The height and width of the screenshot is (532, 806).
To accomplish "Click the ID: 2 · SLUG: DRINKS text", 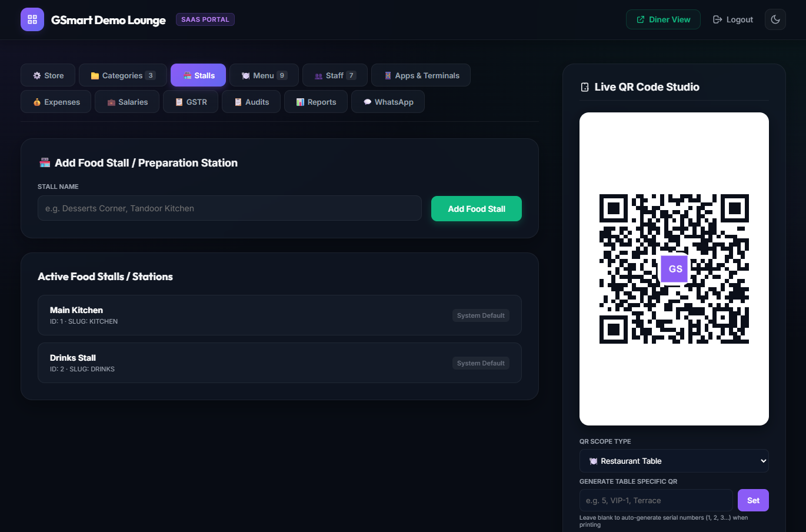I will pyautogui.click(x=82, y=369).
